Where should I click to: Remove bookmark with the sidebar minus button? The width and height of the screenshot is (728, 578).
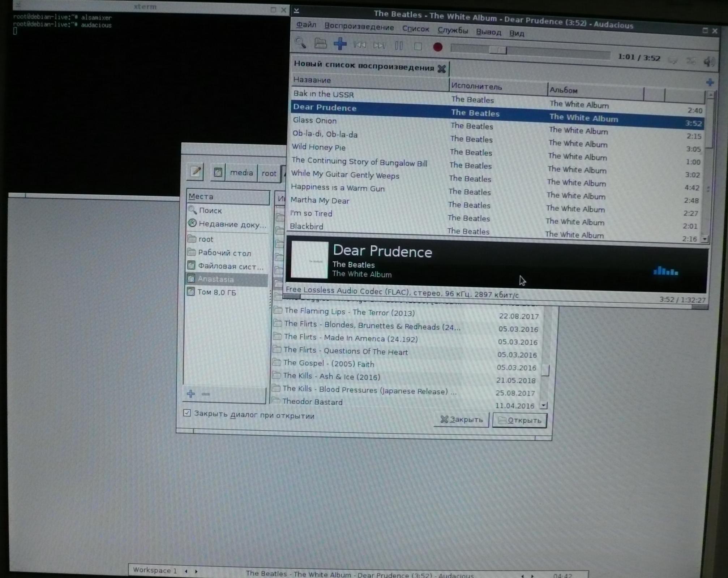click(x=206, y=394)
